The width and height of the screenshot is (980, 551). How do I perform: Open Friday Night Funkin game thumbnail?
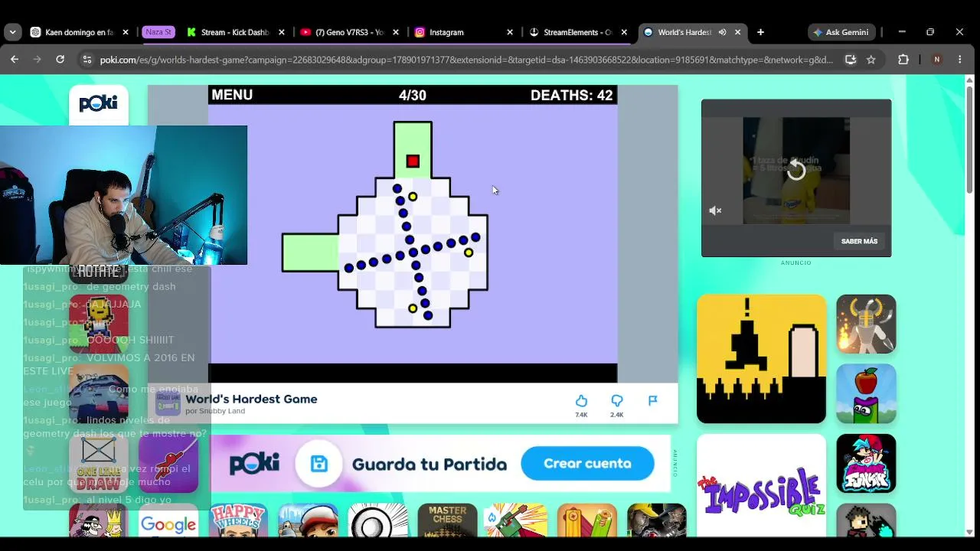(x=866, y=464)
